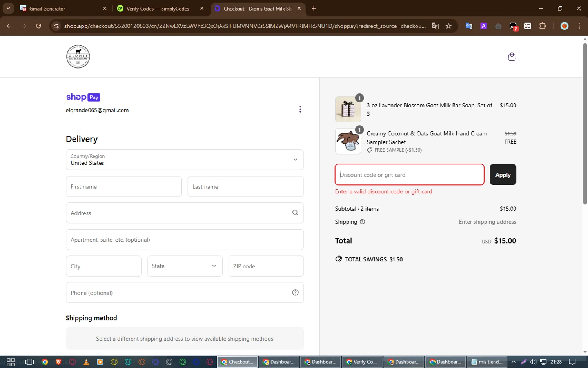The height and width of the screenshot is (368, 588).
Task: Click the Last name field
Action: coord(246,186)
